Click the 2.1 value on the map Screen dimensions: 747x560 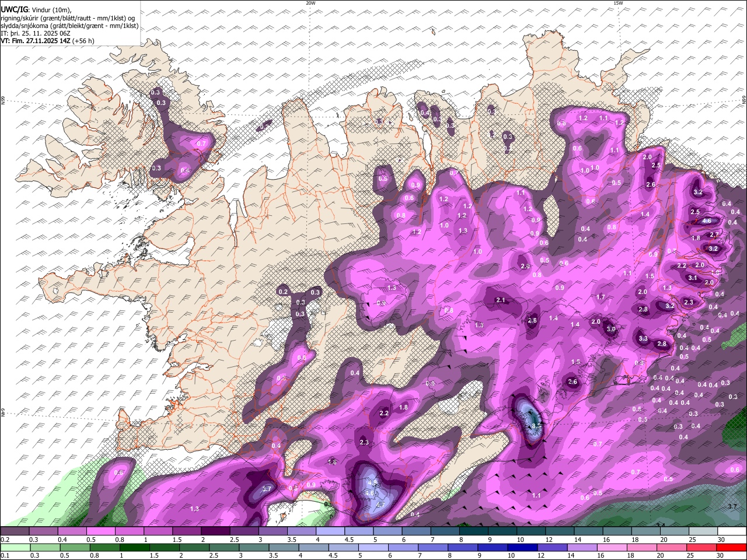click(x=500, y=300)
